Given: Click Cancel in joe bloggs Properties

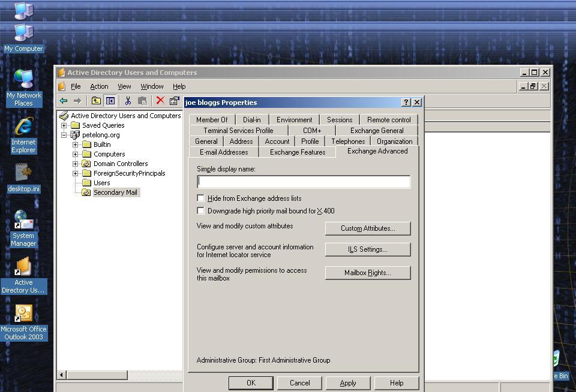Looking at the screenshot, I should 300,383.
